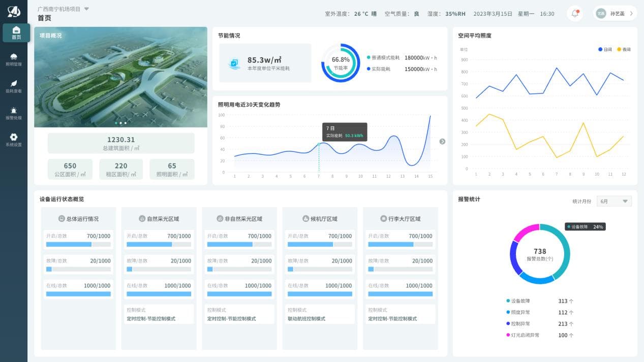Toggle 日间 series in illuminance chart legend
Screen dimensions: 644x362
point(605,49)
